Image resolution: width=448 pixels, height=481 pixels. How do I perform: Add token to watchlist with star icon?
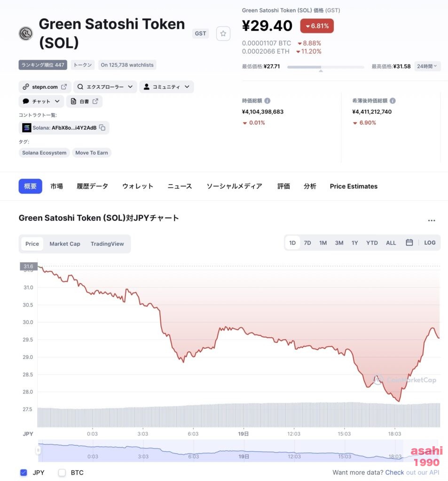pyautogui.click(x=223, y=33)
